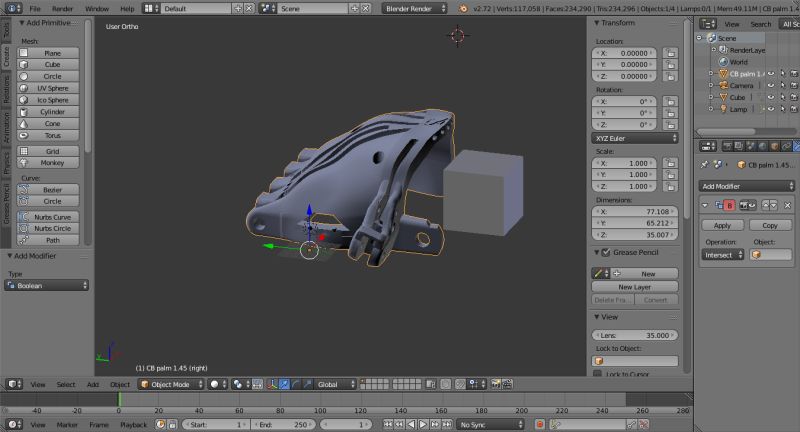800x432 pixels.
Task: Copy the Boolean modifier
Action: (770, 225)
